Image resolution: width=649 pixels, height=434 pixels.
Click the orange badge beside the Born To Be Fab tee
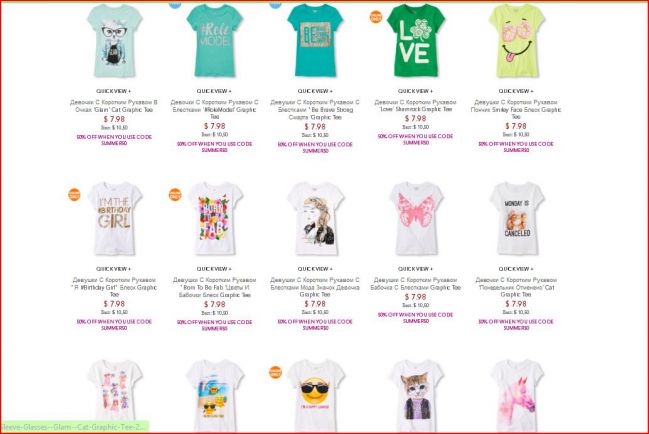click(175, 194)
